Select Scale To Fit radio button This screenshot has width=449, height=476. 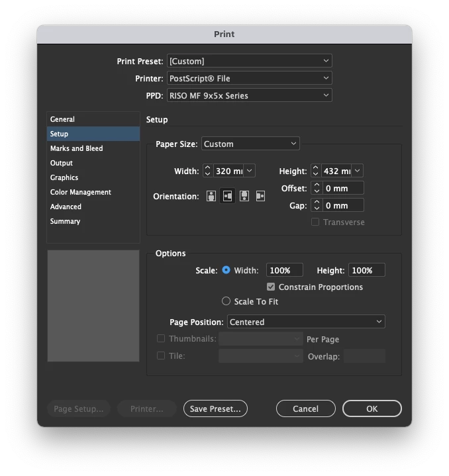226,301
